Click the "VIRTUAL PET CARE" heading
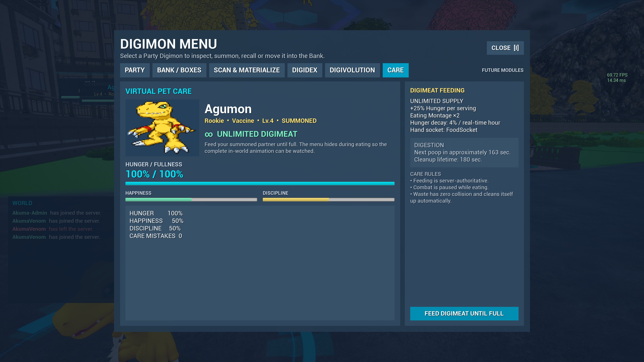Screen dimensions: 644x362 click(158, 92)
